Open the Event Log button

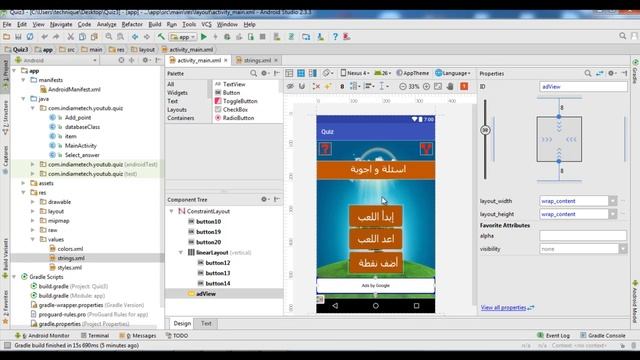point(553,336)
